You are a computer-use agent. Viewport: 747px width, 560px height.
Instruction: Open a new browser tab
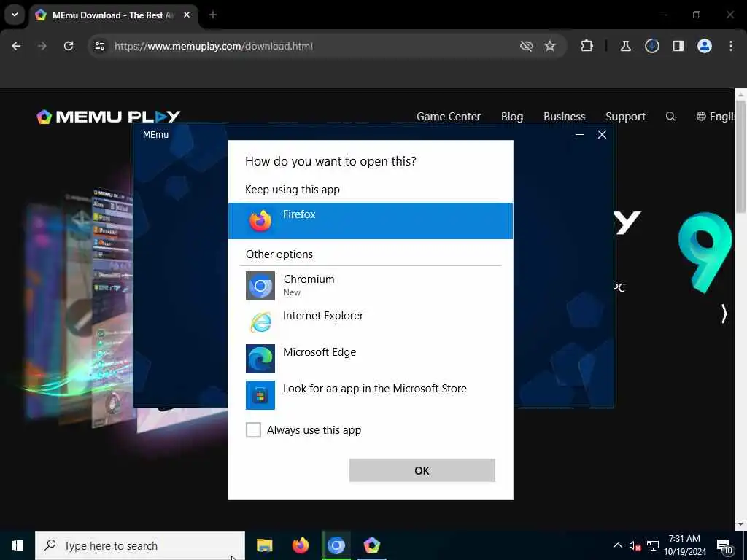pyautogui.click(x=213, y=15)
